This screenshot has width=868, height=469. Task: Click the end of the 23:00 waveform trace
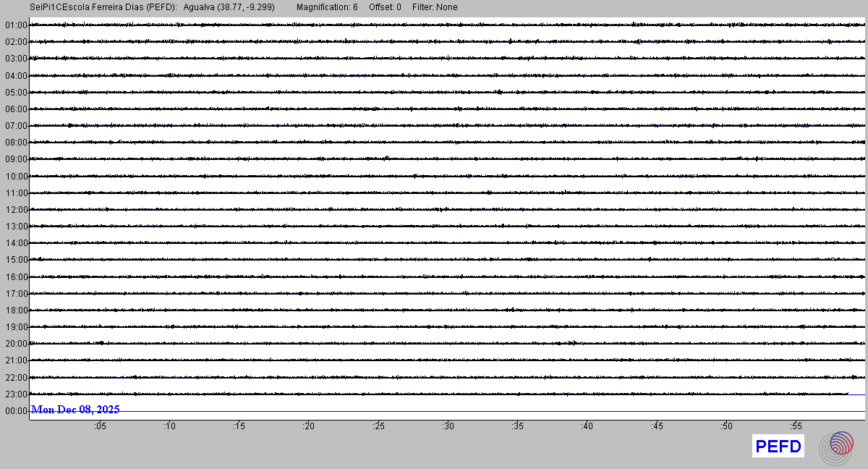(x=847, y=394)
